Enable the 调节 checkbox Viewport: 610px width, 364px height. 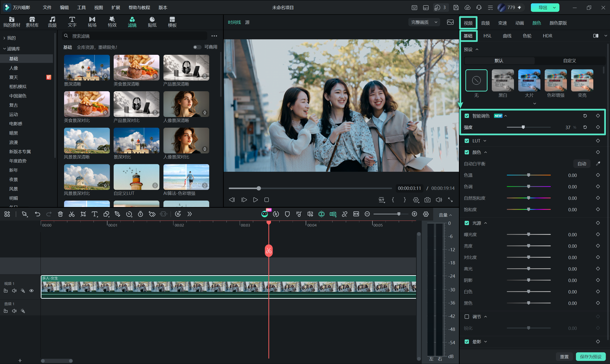(467, 317)
